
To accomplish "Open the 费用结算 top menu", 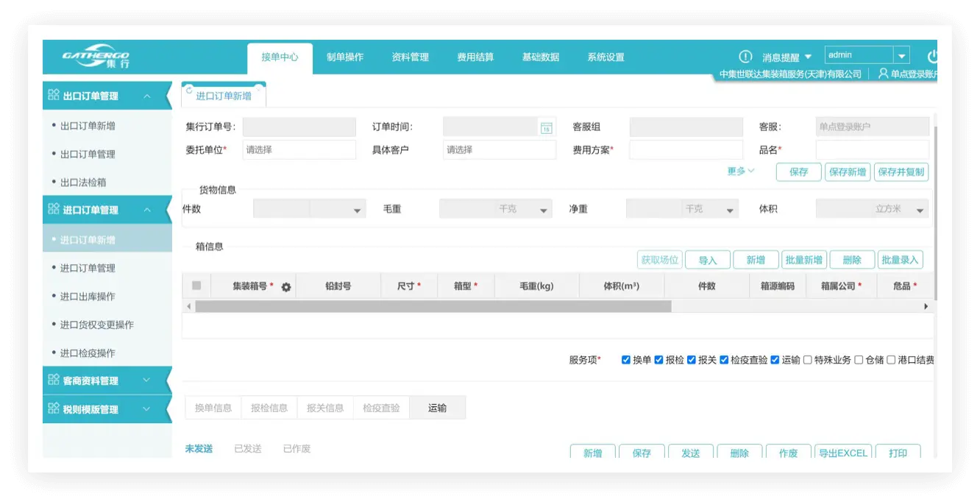I will [475, 57].
